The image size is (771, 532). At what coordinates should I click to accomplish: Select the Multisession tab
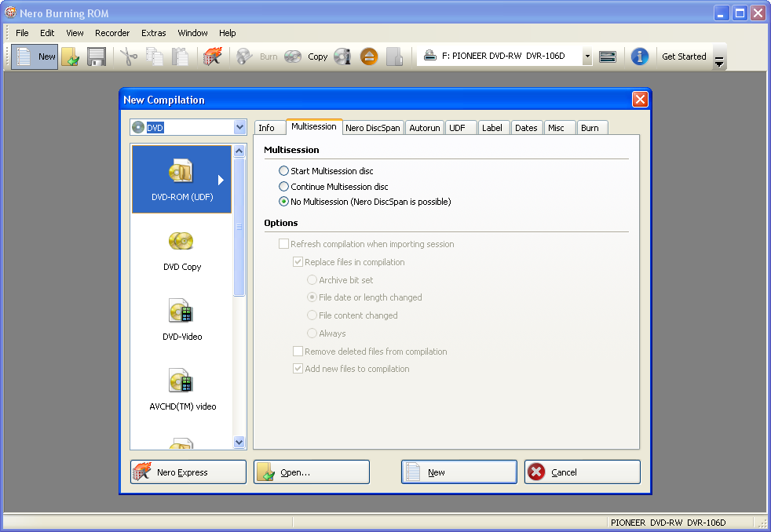pos(314,127)
